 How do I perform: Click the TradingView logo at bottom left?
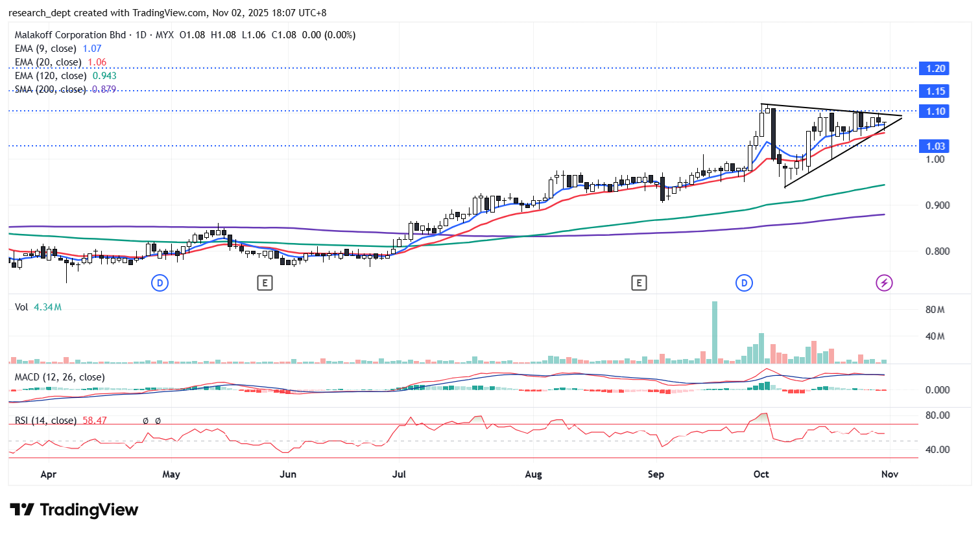point(74,510)
